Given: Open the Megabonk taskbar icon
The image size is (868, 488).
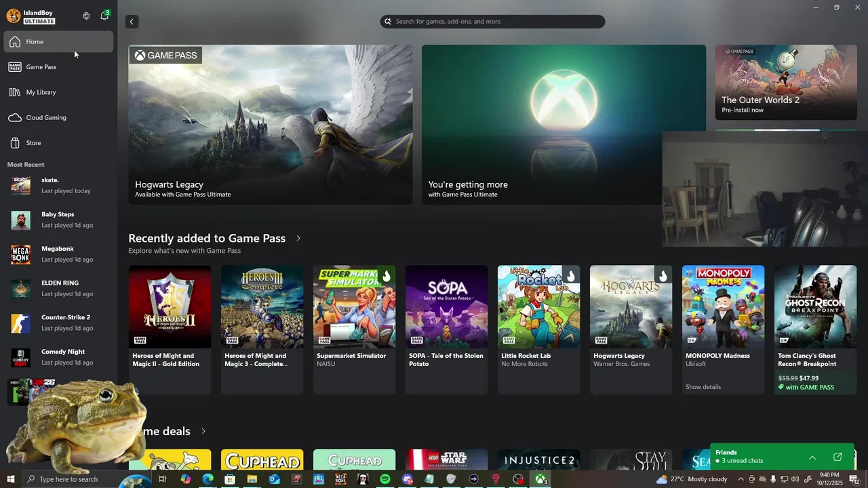Looking at the screenshot, I should point(340,479).
